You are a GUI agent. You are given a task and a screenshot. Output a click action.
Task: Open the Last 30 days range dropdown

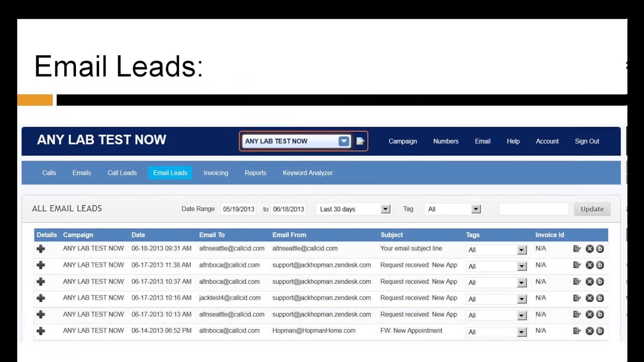[355, 209]
